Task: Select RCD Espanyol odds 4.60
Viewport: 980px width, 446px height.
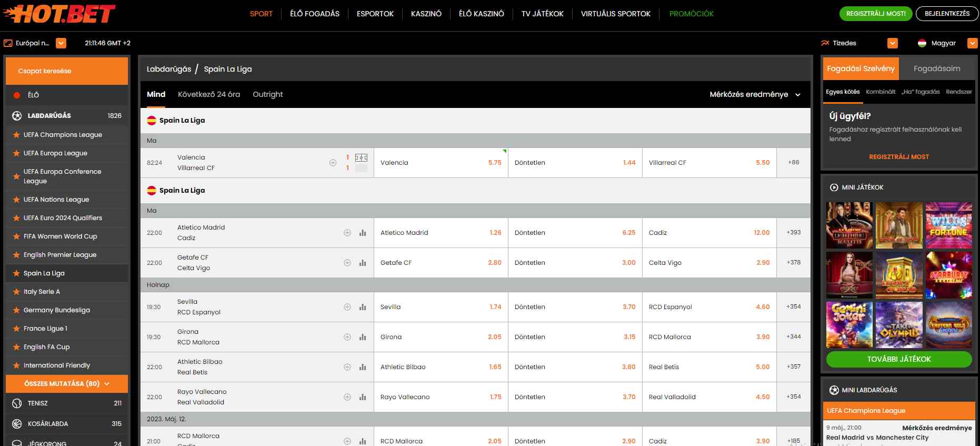Action: point(709,307)
